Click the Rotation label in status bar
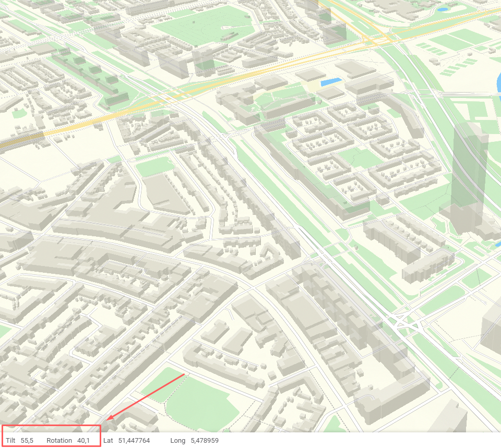Viewport: 501px width, 448px height. coord(59,441)
